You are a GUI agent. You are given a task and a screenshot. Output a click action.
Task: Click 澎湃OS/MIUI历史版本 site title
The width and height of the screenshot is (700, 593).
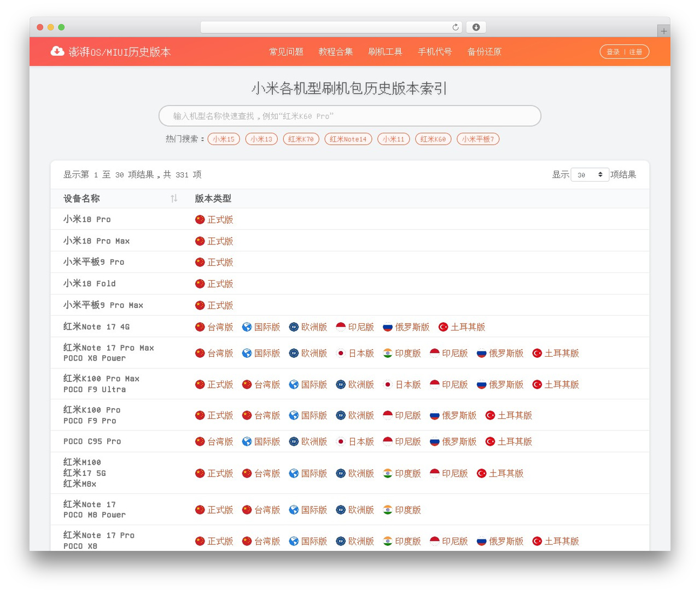(x=120, y=52)
